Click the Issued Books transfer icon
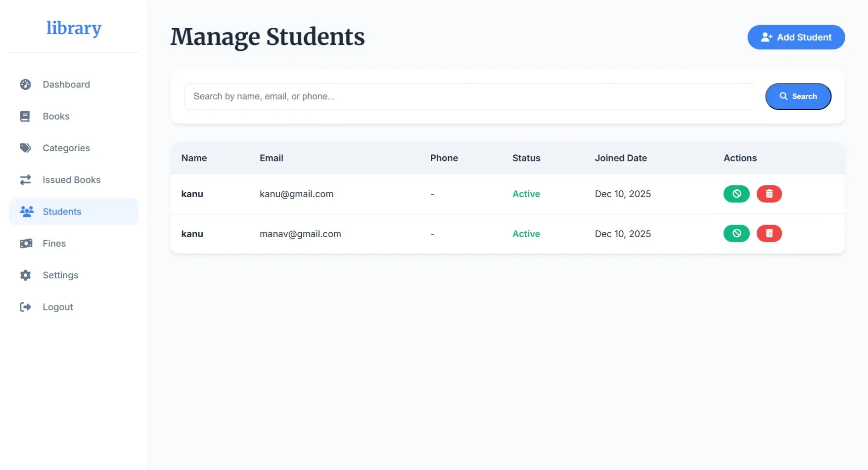 click(25, 179)
